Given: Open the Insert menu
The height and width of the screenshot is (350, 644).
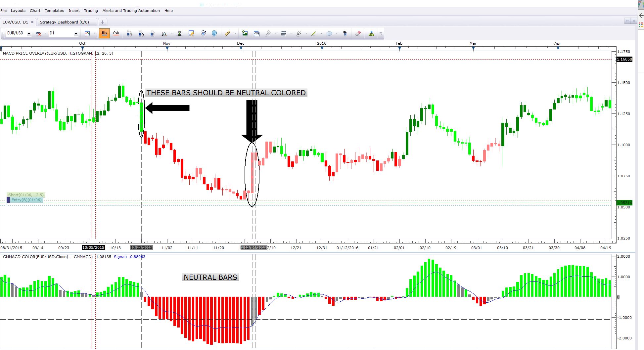Looking at the screenshot, I should (x=74, y=11).
